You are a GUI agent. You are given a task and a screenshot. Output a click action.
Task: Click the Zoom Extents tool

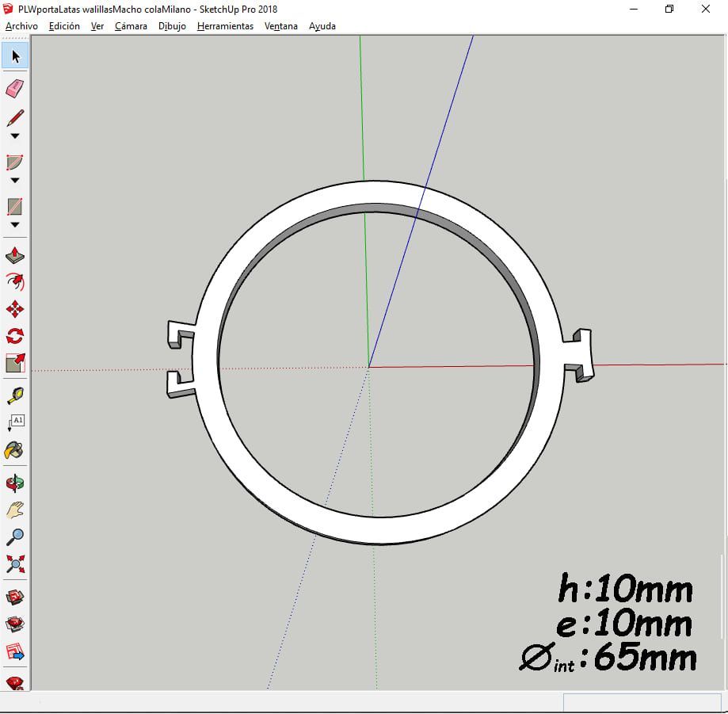click(x=15, y=564)
